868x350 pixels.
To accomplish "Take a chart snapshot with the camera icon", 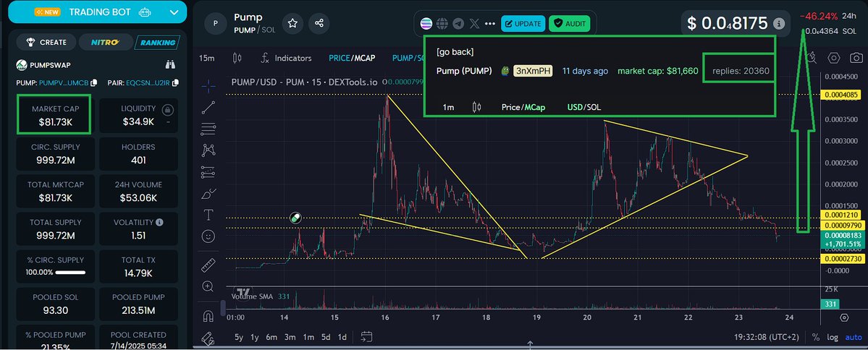I will [x=856, y=58].
